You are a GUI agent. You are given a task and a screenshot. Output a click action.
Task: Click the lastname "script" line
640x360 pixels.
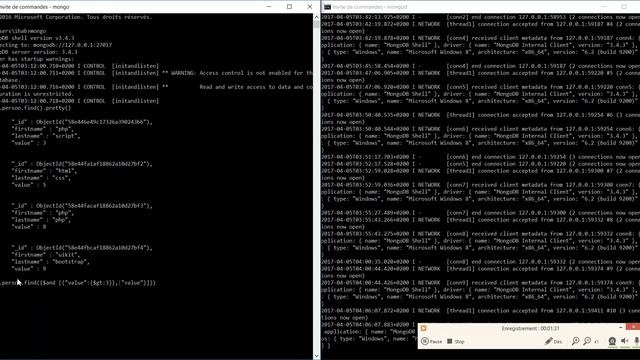point(46,136)
